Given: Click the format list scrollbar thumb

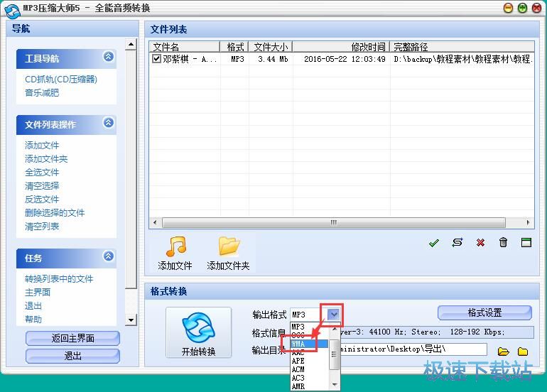Looking at the screenshot, I should [x=334, y=354].
